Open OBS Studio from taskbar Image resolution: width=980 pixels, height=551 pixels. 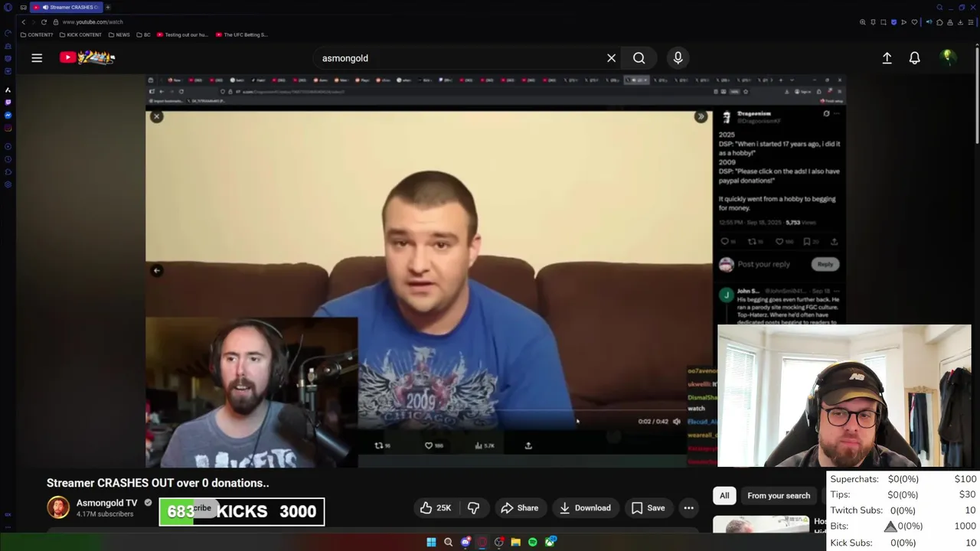499,542
